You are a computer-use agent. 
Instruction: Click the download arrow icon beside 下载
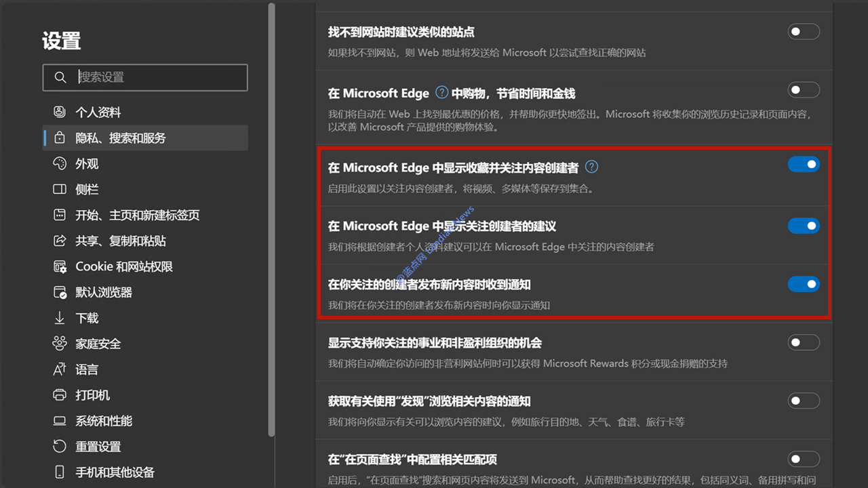tap(60, 318)
